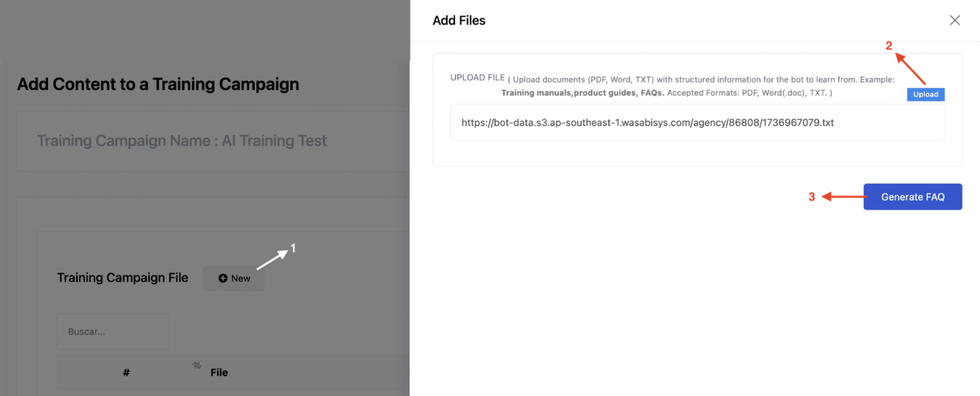Click the Add Content to a Training Campaign heading
This screenshot has height=396, width=980.
click(158, 84)
